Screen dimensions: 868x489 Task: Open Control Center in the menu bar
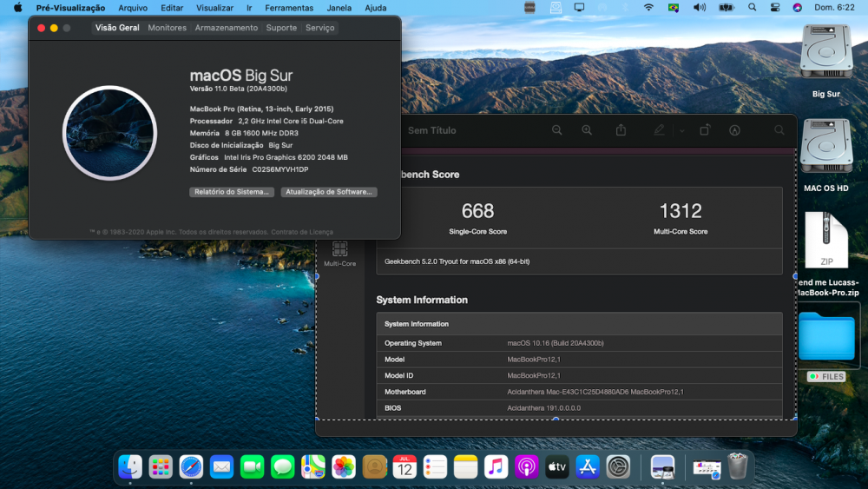(775, 8)
